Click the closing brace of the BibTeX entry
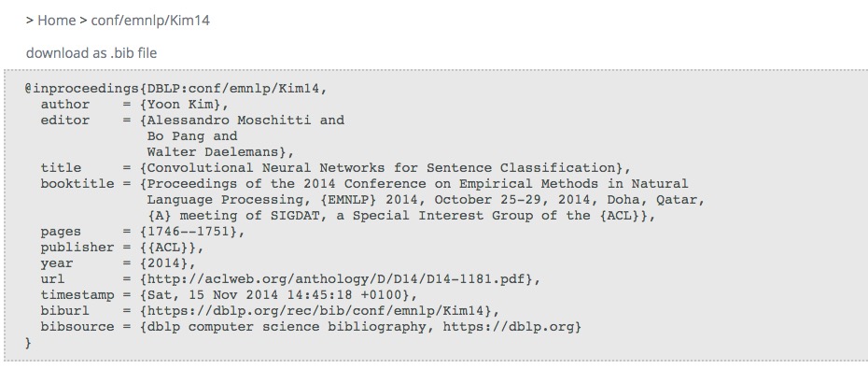 click(28, 343)
